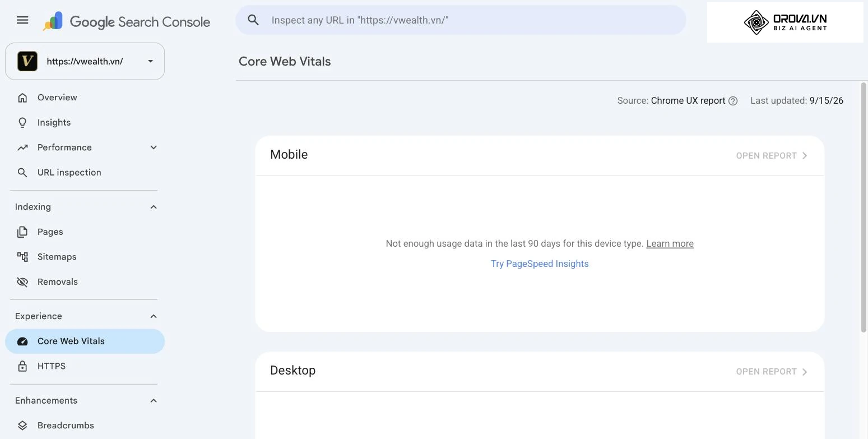Click Open Report for Desktop
This screenshot has width=868, height=439.
[772, 372]
